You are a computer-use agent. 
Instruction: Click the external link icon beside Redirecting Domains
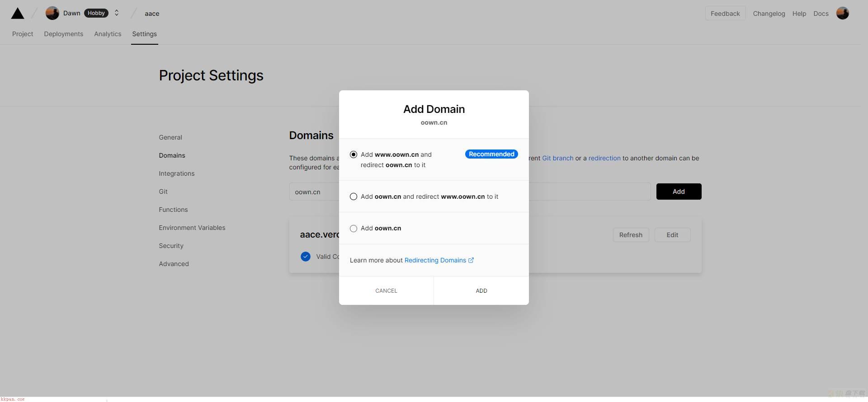coord(471,260)
